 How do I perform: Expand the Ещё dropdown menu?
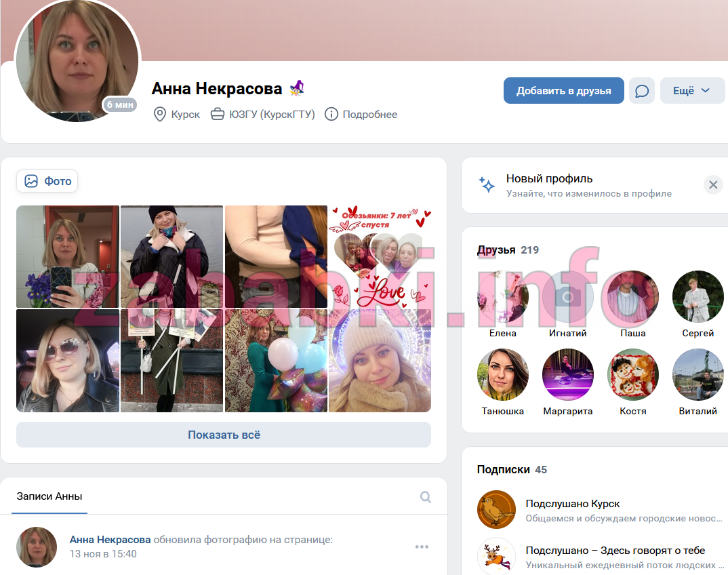(x=692, y=91)
